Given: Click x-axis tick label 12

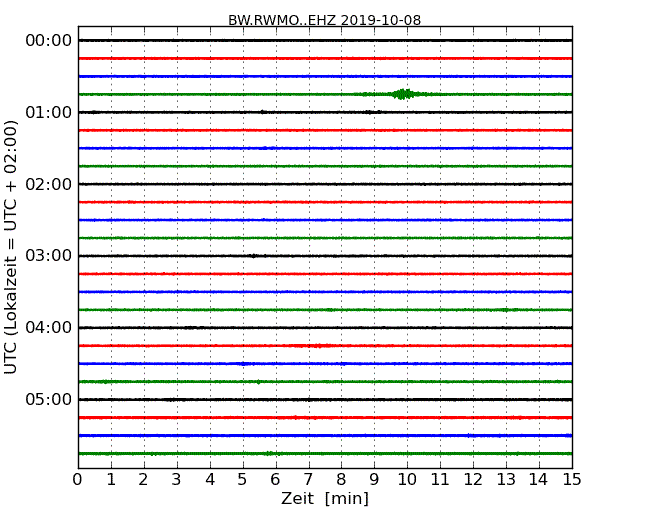Looking at the screenshot, I should coord(473,480).
